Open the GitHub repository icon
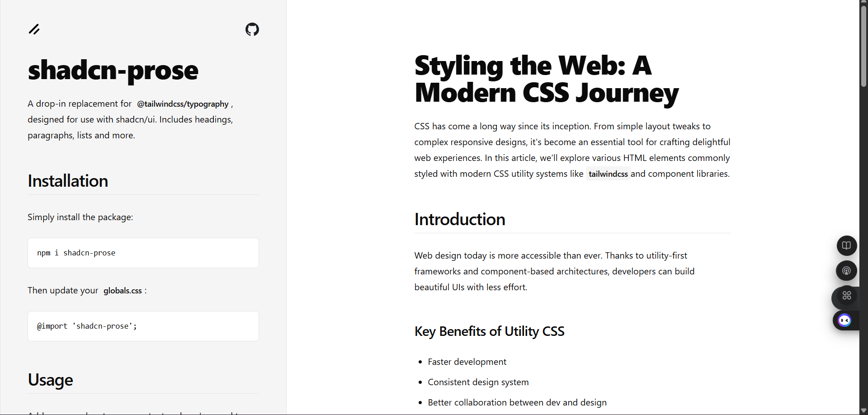This screenshot has width=868, height=415. [x=252, y=29]
